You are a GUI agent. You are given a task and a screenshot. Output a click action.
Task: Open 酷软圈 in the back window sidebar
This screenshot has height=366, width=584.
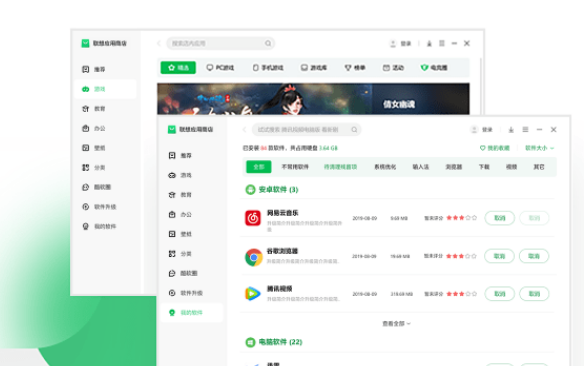coord(96,187)
